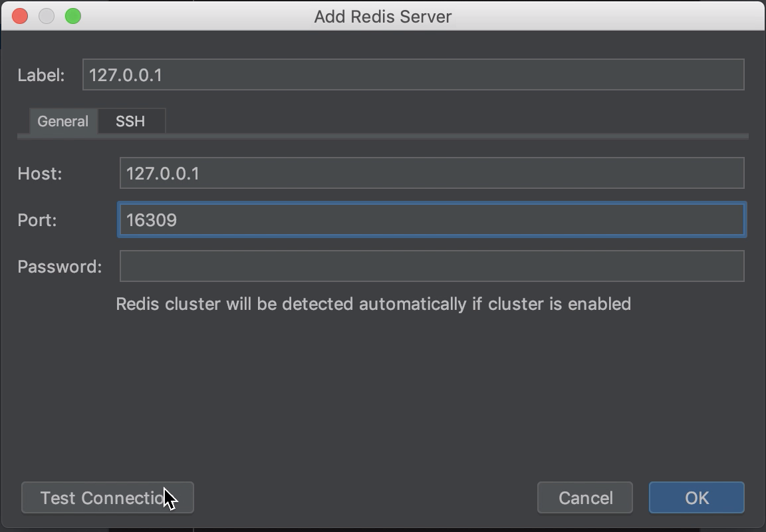Click the Redis cluster detection hint text

coord(373,304)
